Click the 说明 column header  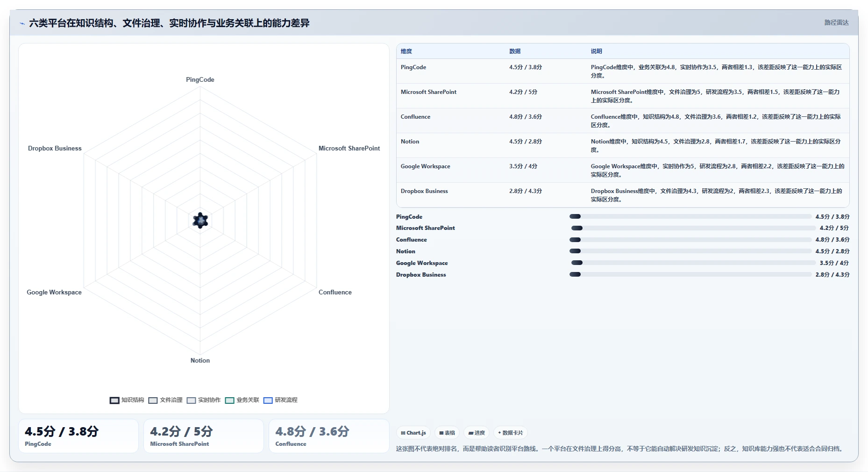[596, 51]
